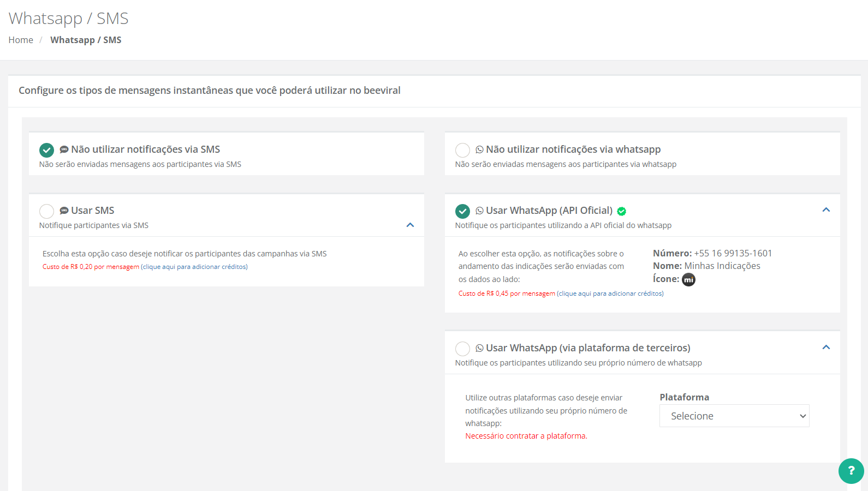
Task: Click WhatsApp icon beside 'via plataforma de terceiros'
Action: tap(479, 348)
